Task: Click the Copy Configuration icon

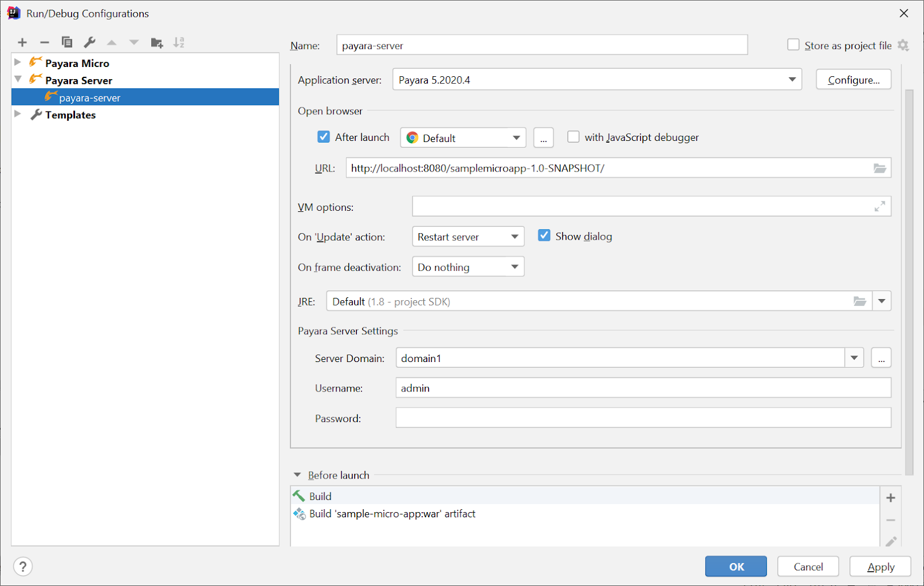Action: 67,42
